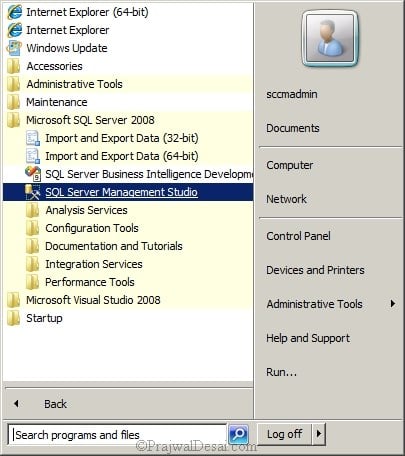The width and height of the screenshot is (405, 456).
Task: Open the arrow next to Log off
Action: click(319, 434)
